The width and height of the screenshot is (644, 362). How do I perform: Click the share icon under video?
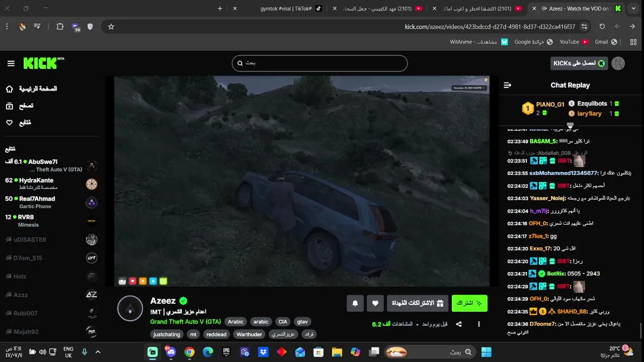point(459,324)
